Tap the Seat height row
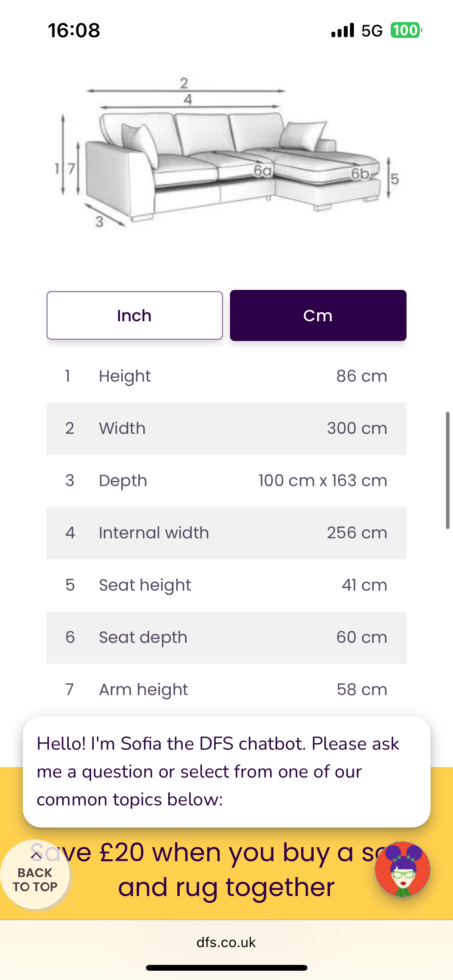 (226, 585)
